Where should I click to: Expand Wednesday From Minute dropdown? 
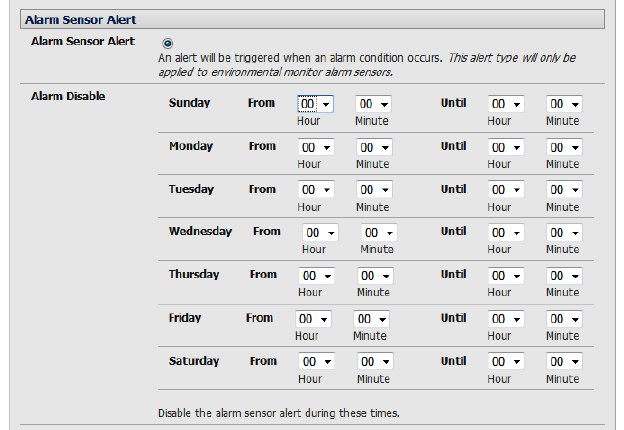(378, 232)
